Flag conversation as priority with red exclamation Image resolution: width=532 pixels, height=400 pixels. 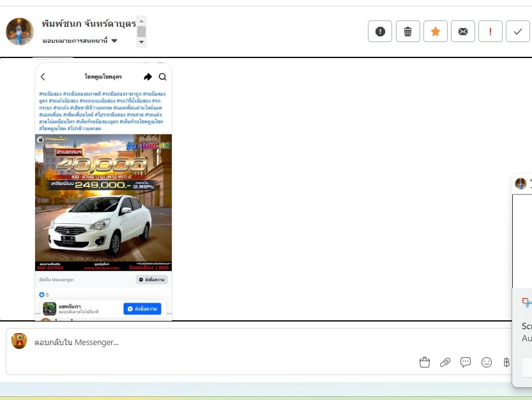pos(490,31)
